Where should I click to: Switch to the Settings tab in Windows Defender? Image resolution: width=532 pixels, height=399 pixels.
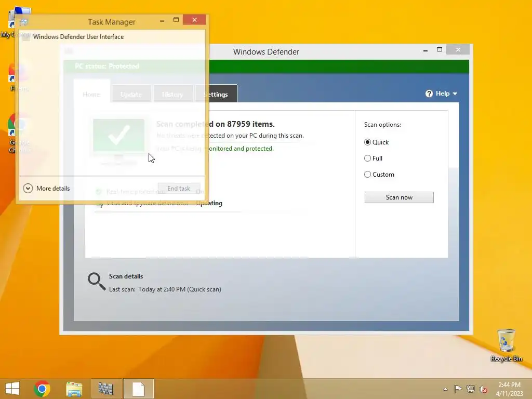[216, 95]
